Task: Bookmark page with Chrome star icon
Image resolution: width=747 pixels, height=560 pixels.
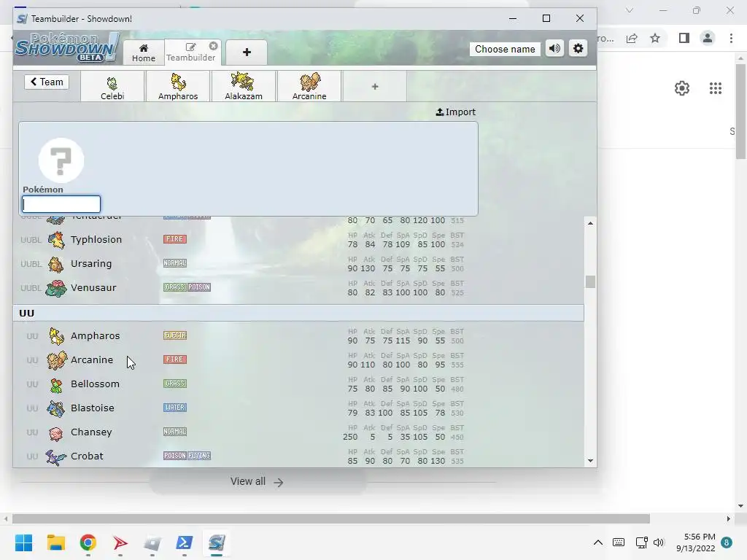Action: click(655, 38)
